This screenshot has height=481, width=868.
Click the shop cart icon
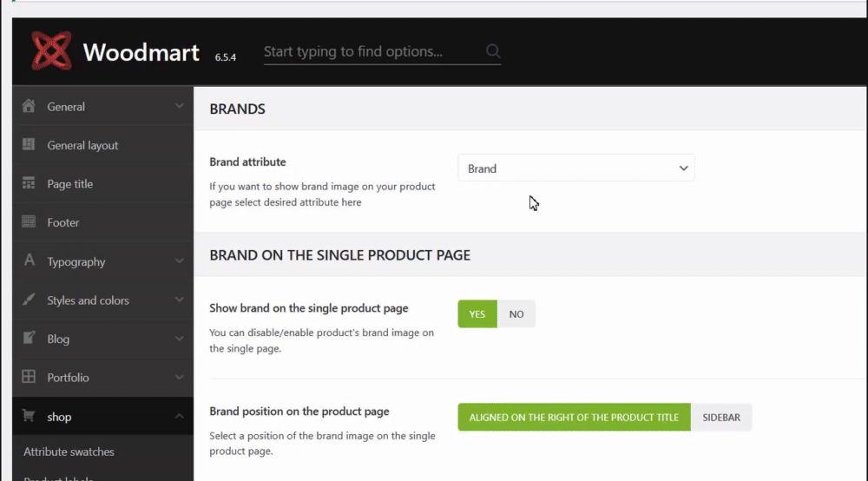29,417
